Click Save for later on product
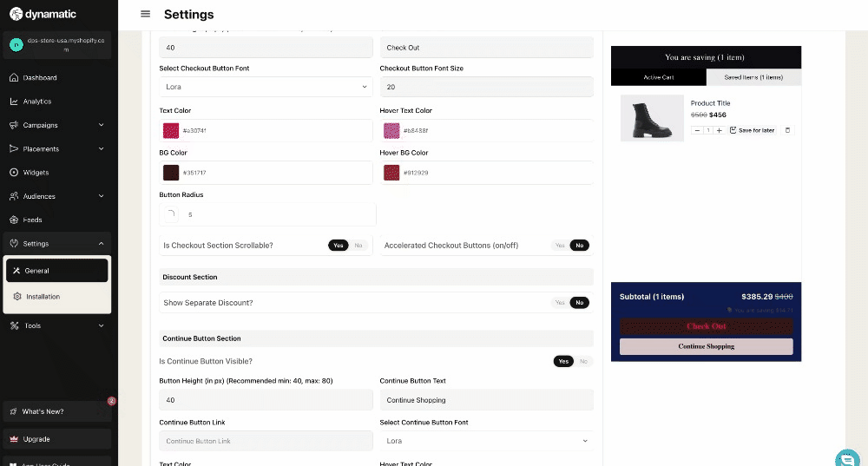This screenshot has height=466, width=868. pyautogui.click(x=752, y=130)
